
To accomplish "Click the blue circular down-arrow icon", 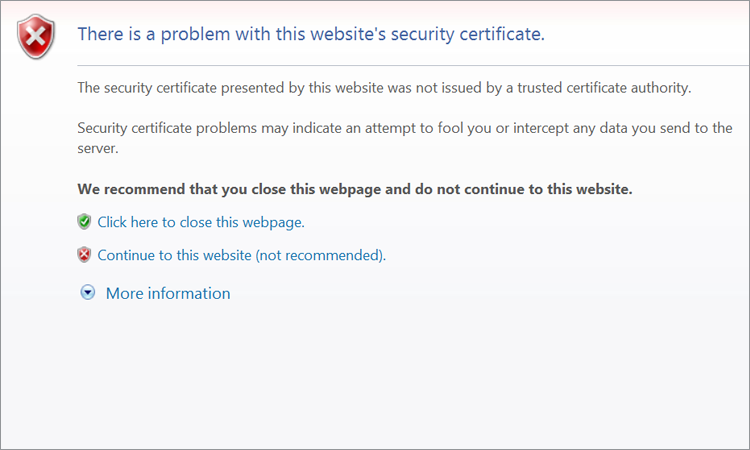I will click(x=88, y=293).
